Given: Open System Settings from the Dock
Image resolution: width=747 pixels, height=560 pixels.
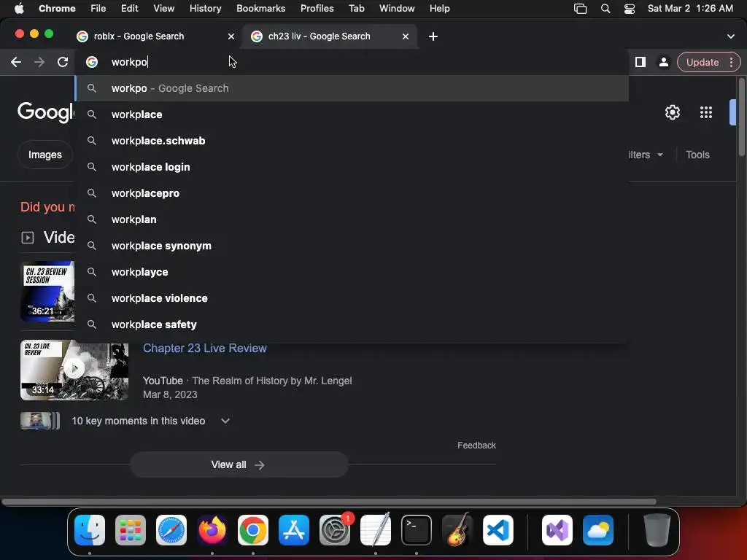Looking at the screenshot, I should click(x=335, y=530).
